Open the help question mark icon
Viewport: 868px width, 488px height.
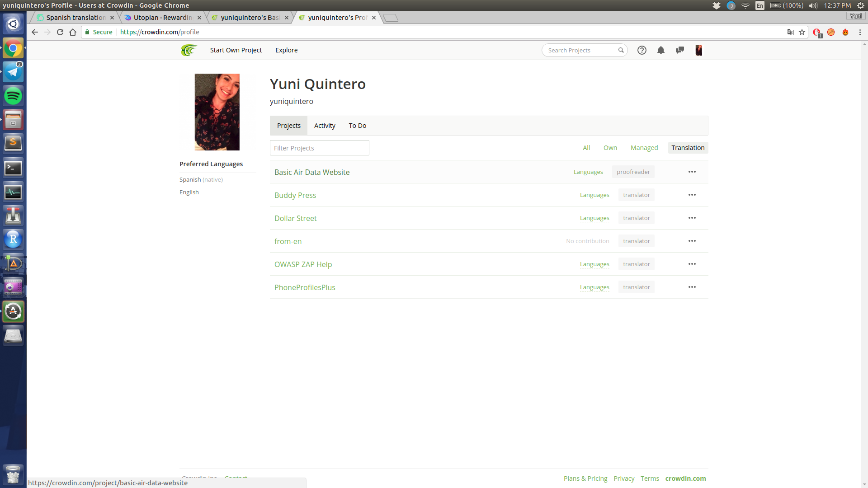(642, 50)
